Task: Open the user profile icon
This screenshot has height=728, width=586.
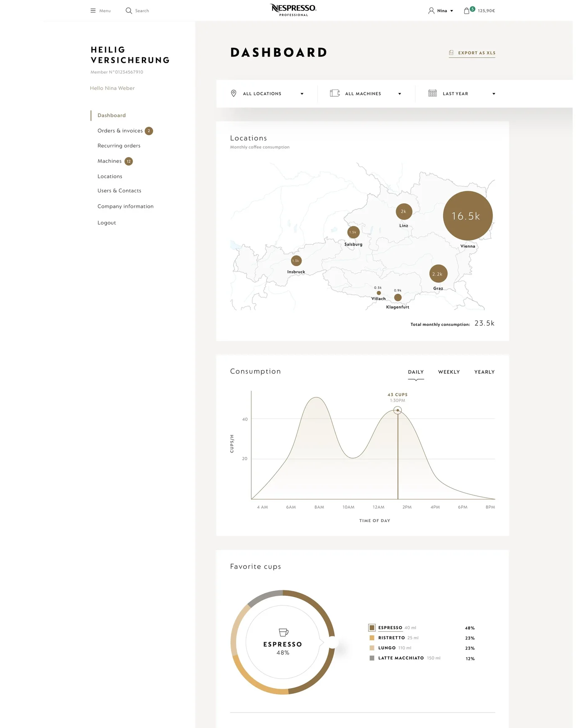Action: tap(431, 10)
